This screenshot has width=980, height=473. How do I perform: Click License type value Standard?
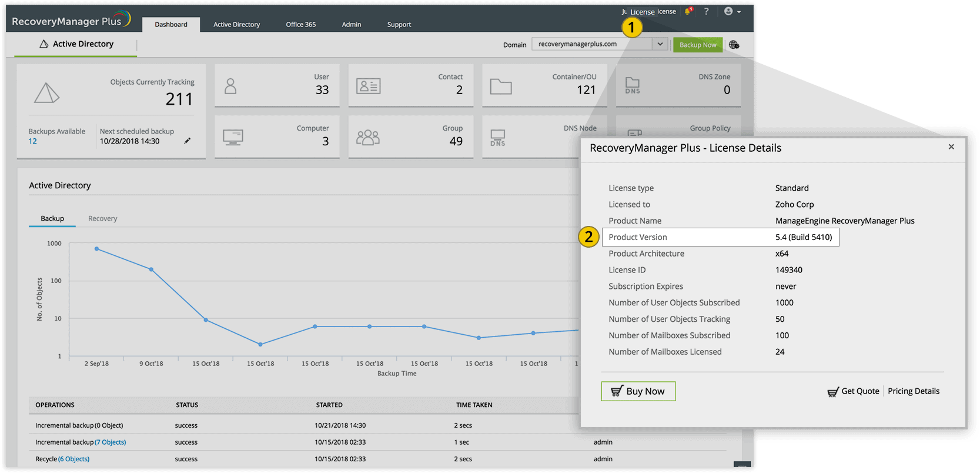point(792,188)
